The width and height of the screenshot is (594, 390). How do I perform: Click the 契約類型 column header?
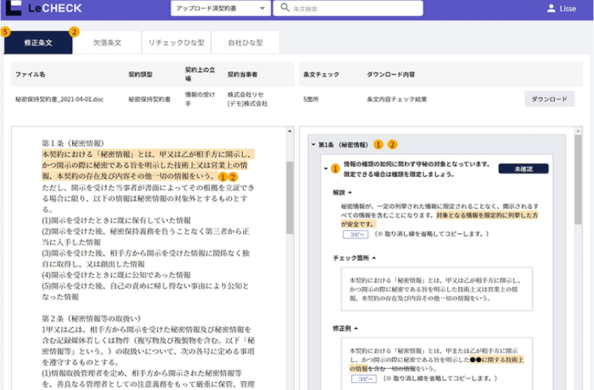tap(140, 74)
